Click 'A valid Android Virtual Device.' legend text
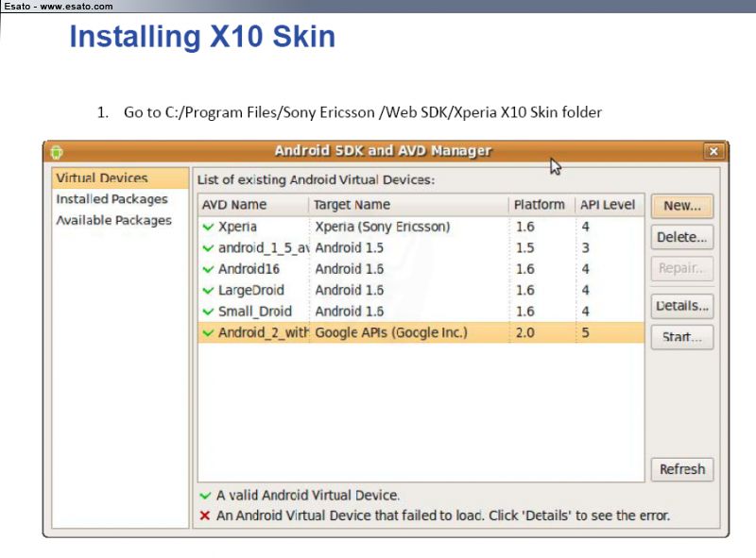This screenshot has width=756, height=558. tap(308, 496)
